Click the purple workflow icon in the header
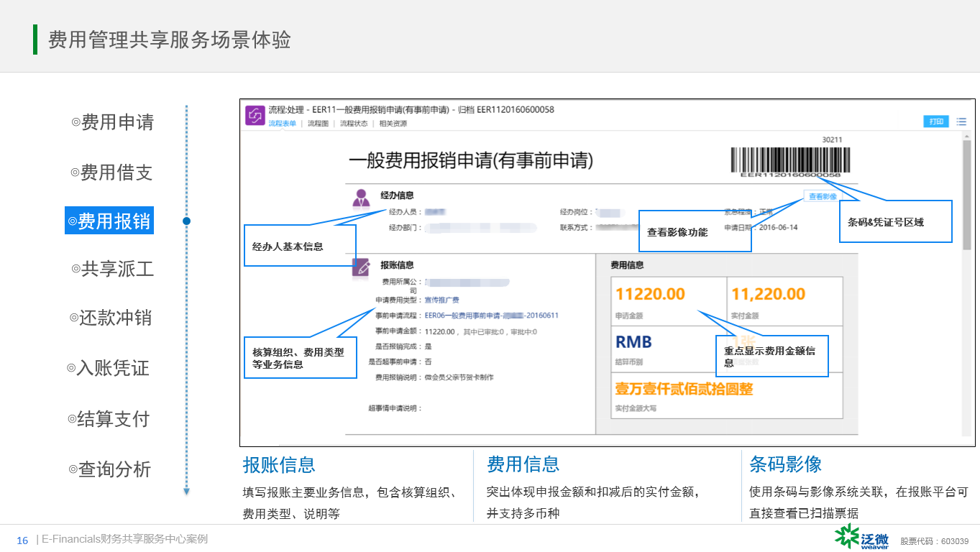The height and width of the screenshot is (552, 980). point(255,116)
